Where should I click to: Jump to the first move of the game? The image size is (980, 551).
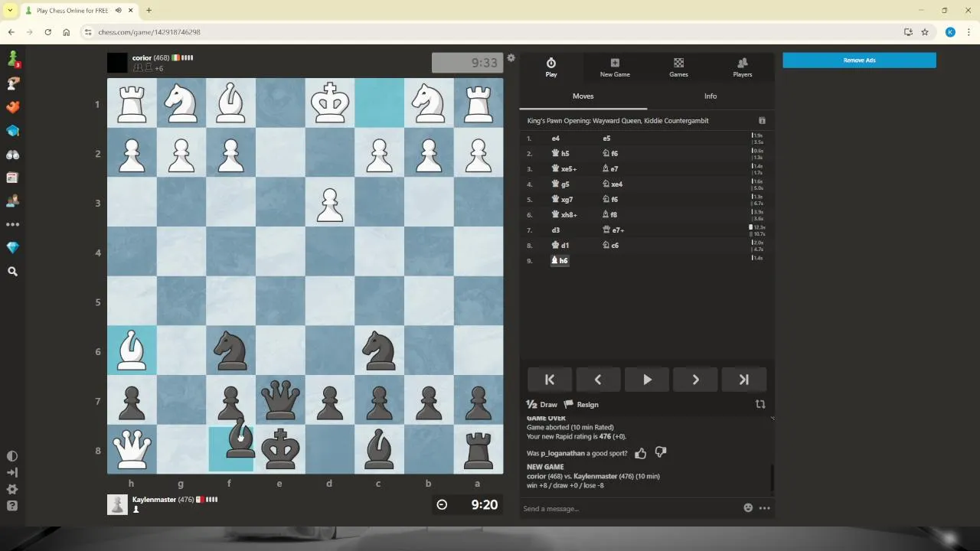tap(549, 380)
